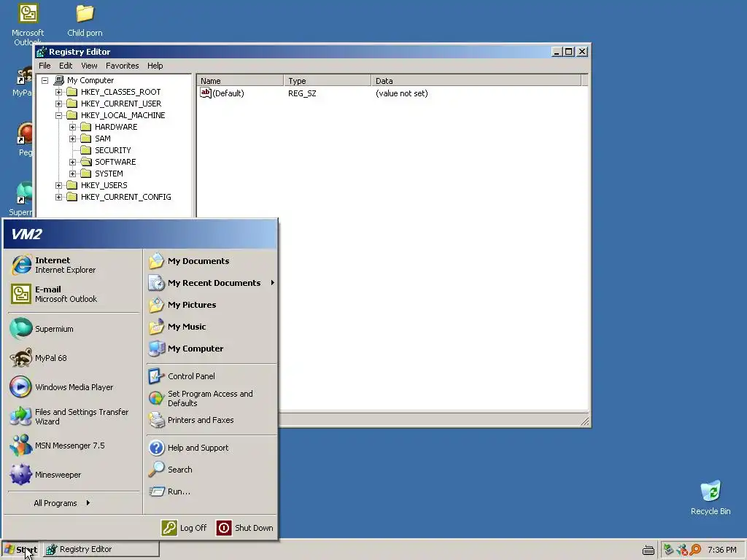The image size is (747, 560).
Task: Open My Documents folder
Action: coord(211,261)
